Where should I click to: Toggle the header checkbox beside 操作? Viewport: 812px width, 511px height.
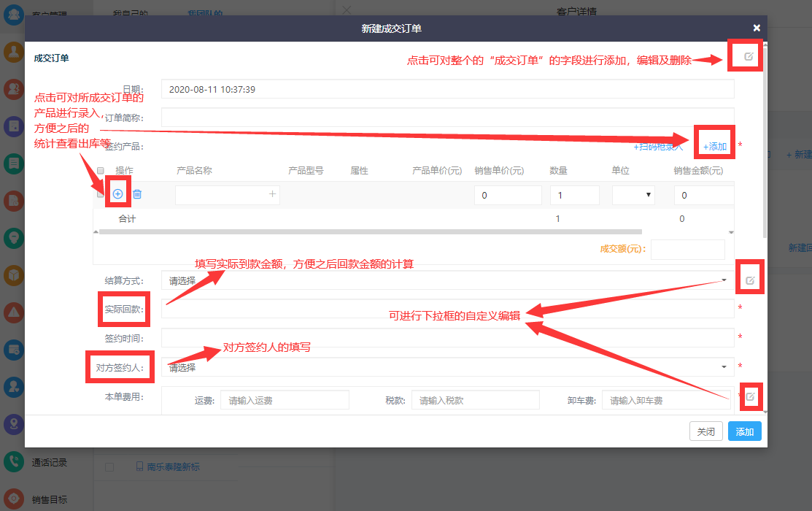click(x=101, y=171)
